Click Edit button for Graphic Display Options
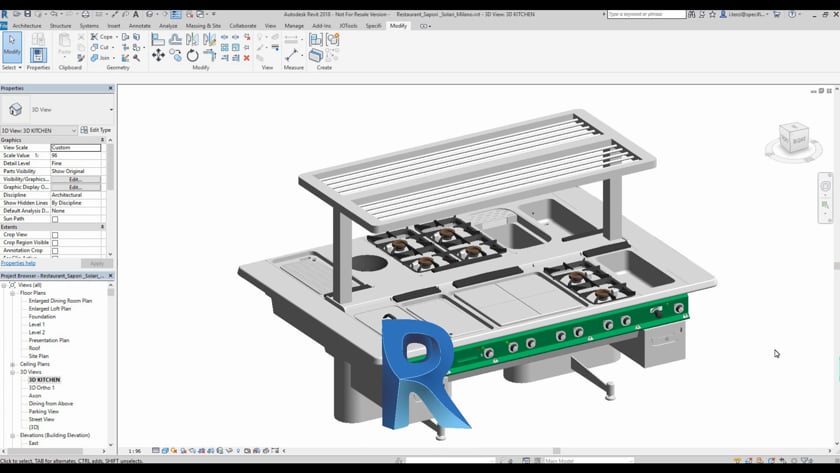 pos(76,187)
